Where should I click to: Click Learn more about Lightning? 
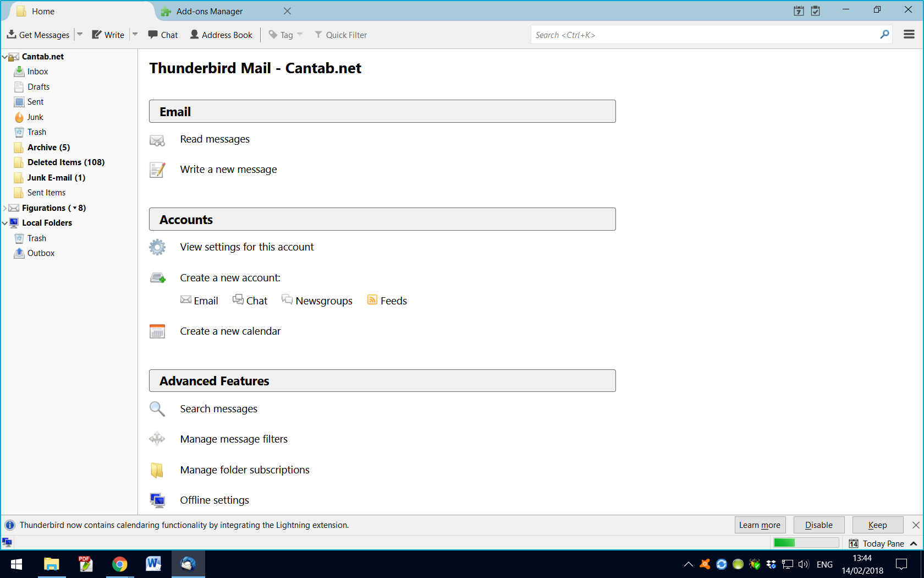click(760, 525)
